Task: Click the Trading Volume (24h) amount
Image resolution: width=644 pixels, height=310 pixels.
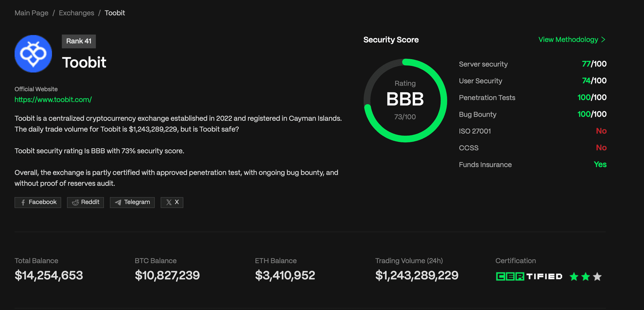Action: coord(417,275)
